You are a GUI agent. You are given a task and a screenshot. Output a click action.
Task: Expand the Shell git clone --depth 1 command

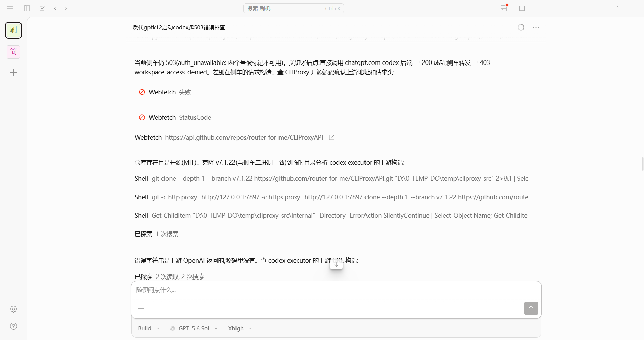(x=331, y=178)
